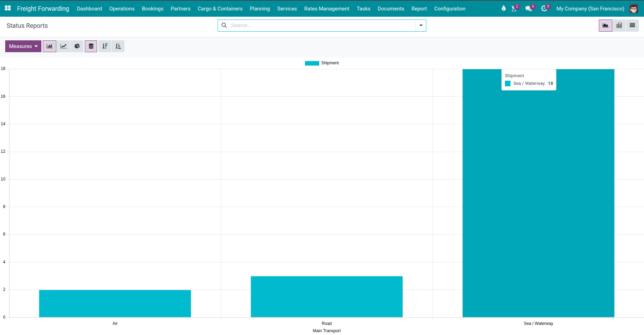Switch to the line chart view
The image size is (644, 335).
coord(63,46)
